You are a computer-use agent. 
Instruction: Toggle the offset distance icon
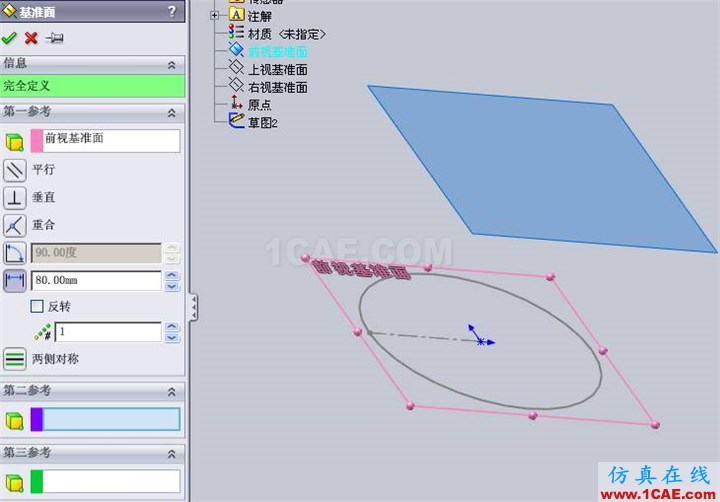15,281
